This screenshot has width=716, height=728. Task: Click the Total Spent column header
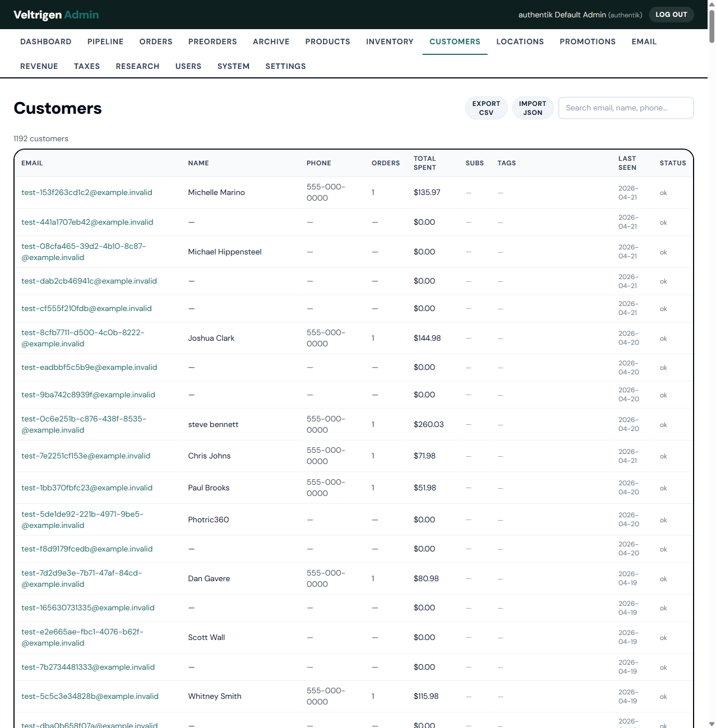tap(425, 163)
